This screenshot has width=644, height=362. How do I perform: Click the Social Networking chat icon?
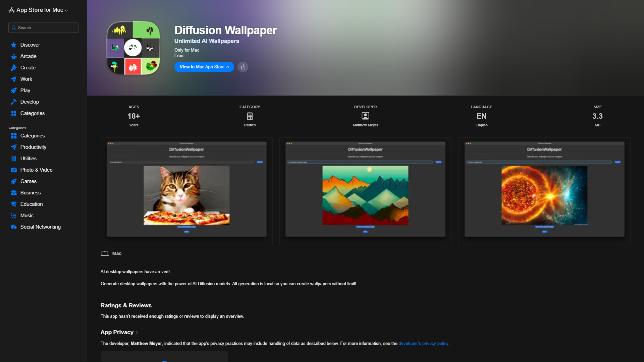14,227
